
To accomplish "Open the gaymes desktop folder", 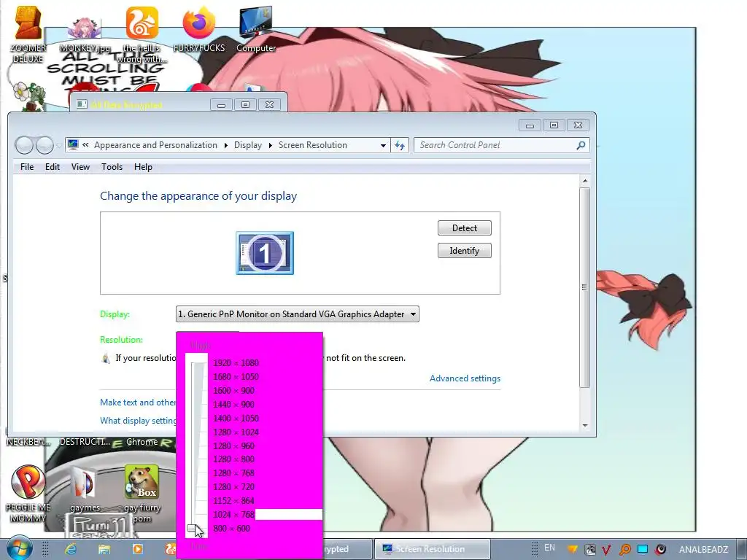I will pyautogui.click(x=85, y=489).
